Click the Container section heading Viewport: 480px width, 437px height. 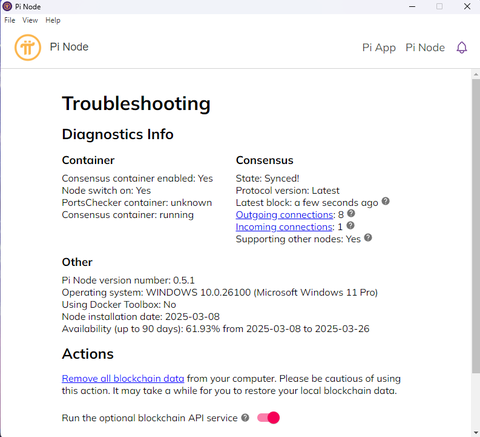point(88,160)
